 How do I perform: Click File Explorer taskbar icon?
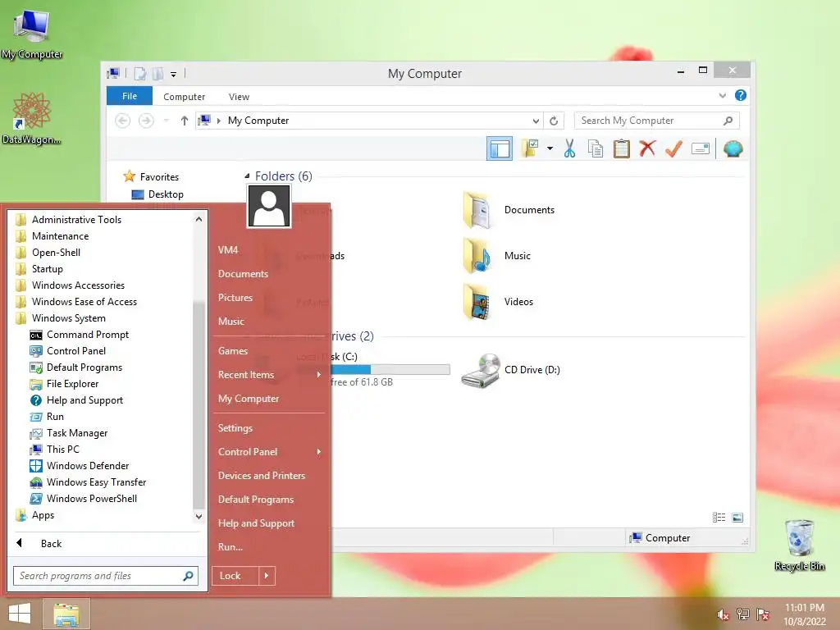pos(66,614)
